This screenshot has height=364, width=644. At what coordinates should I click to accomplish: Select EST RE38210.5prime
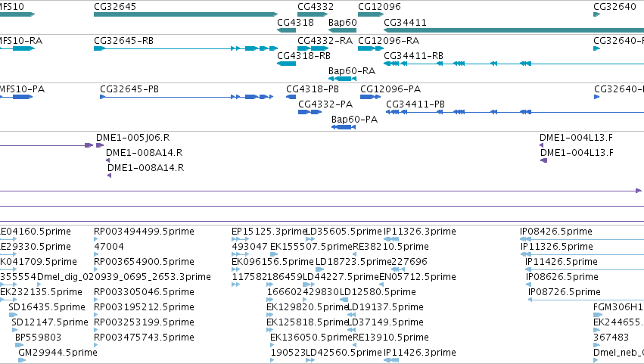click(x=391, y=247)
